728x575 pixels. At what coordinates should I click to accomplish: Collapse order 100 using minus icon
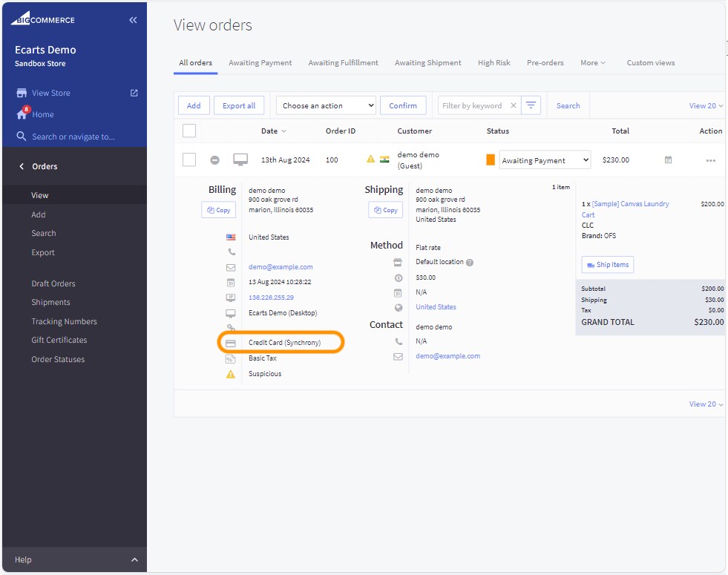pos(214,160)
